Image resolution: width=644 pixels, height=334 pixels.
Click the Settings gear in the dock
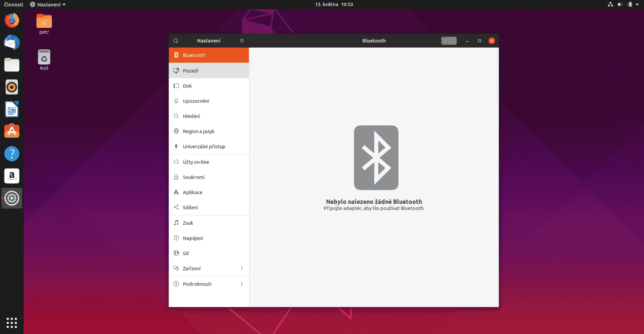(12, 198)
